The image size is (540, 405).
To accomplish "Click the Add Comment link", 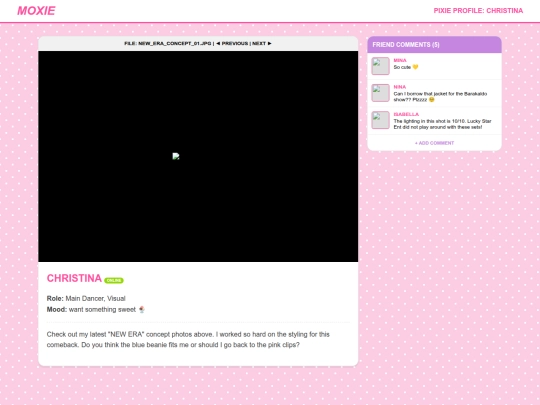I will pos(434,143).
